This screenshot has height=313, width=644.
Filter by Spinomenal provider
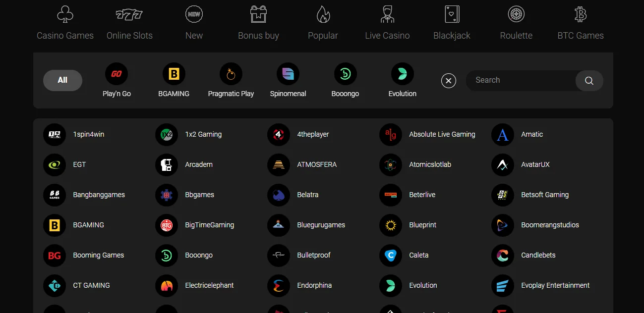[288, 80]
